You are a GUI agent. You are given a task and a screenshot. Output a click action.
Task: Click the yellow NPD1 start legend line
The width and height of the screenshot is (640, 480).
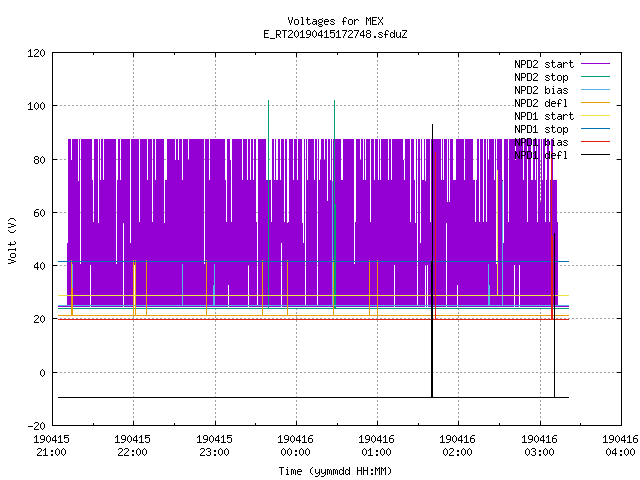click(x=595, y=116)
